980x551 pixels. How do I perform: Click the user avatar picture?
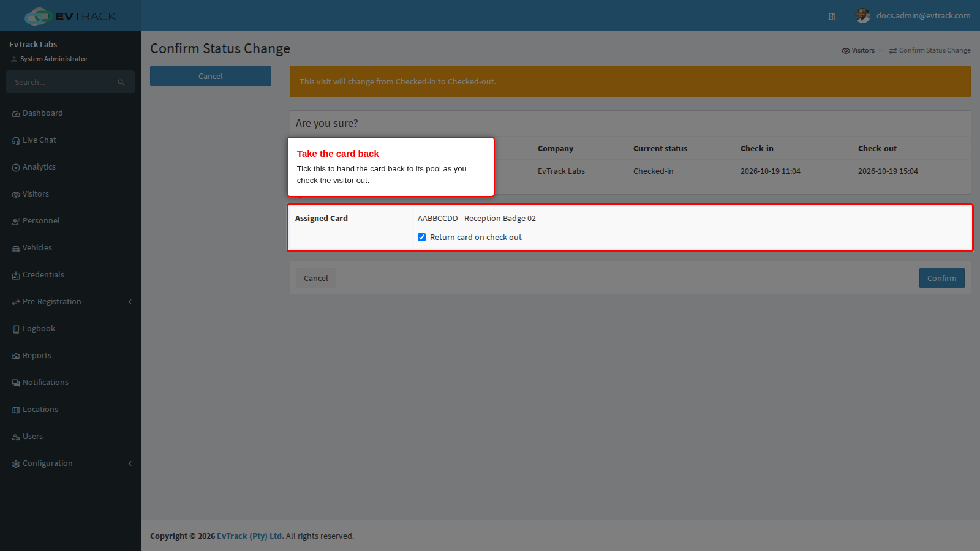coord(863,16)
